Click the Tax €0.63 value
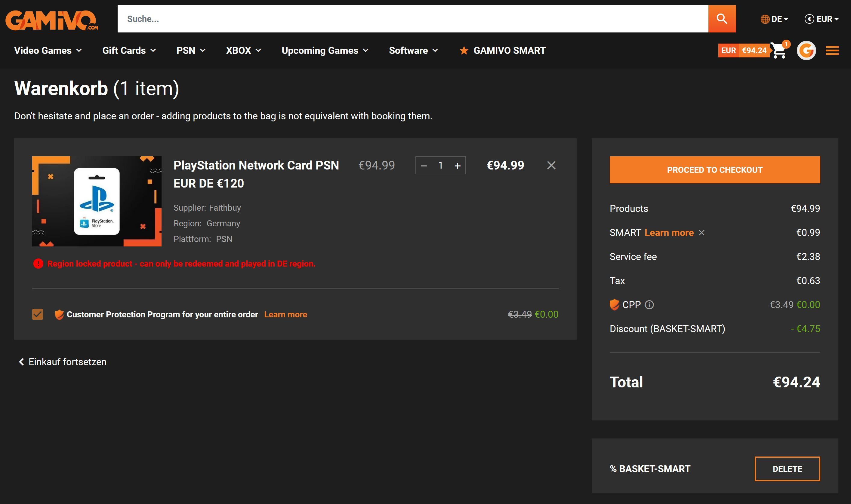 tap(808, 281)
